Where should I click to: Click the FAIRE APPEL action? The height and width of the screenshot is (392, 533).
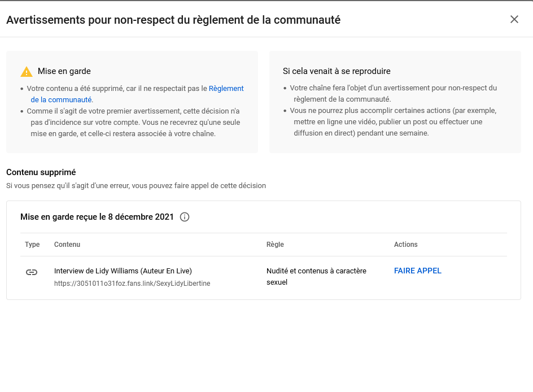(417, 271)
